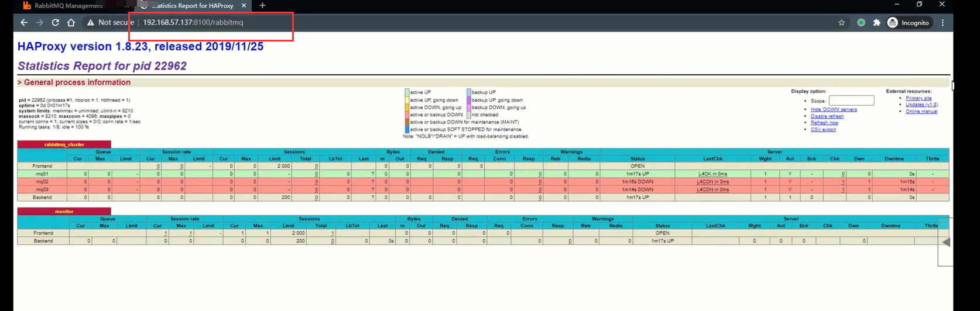Image resolution: width=980 pixels, height=311 pixels.
Task: Click the backup UP blue legend swatch
Action: click(469, 92)
